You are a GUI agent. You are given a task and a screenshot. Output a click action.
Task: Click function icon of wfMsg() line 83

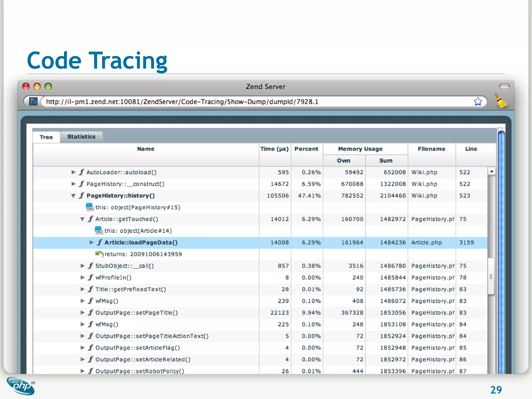tap(90, 301)
